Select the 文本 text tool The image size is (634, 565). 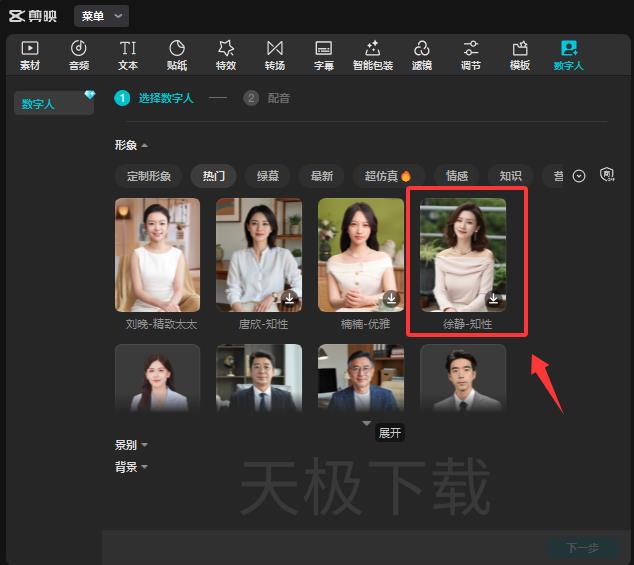pyautogui.click(x=128, y=54)
